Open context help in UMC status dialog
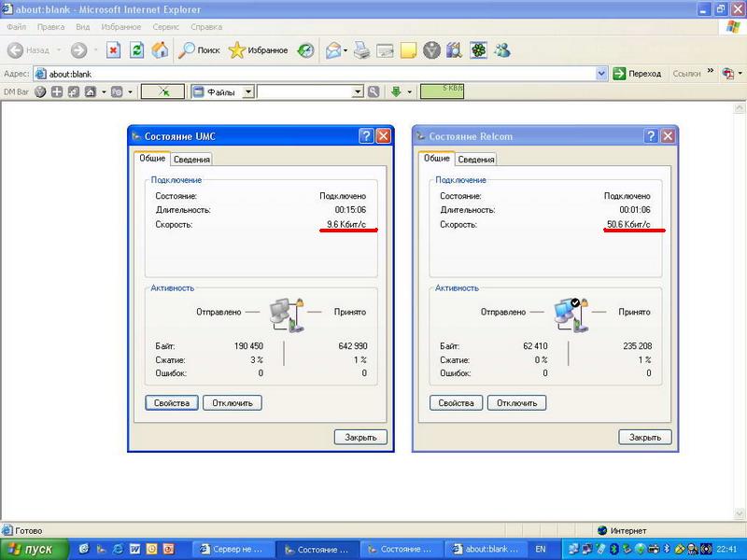This screenshot has height=560, width=747. pos(365,136)
